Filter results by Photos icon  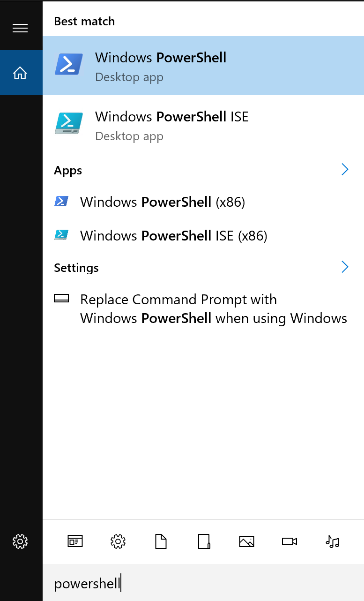[x=246, y=541]
